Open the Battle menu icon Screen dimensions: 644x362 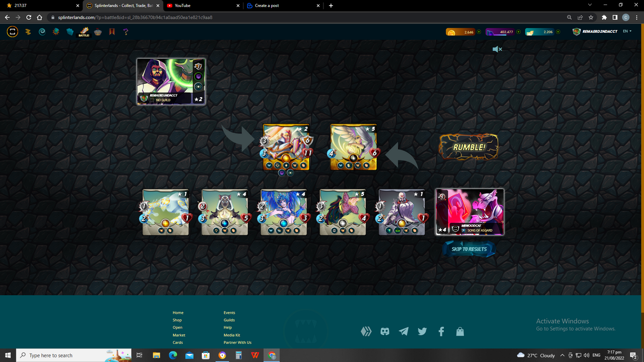click(x=84, y=32)
